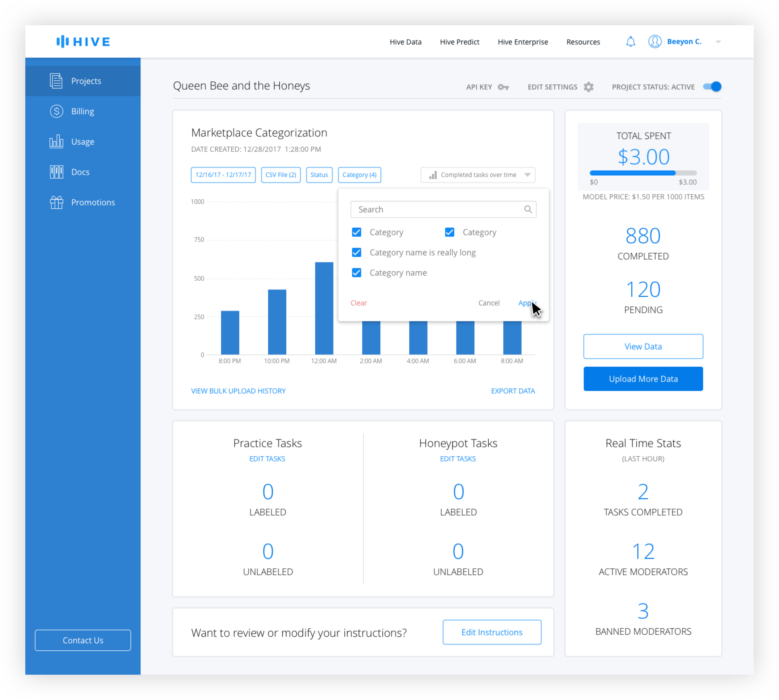Viewport: 779px width, 700px height.
Task: Click the Total Spent progress bar
Action: tap(643, 173)
